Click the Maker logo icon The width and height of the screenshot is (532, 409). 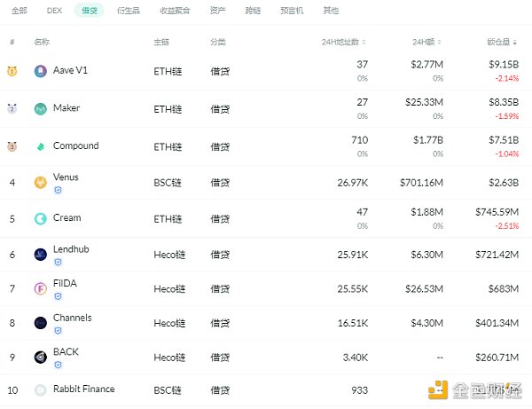coord(41,109)
